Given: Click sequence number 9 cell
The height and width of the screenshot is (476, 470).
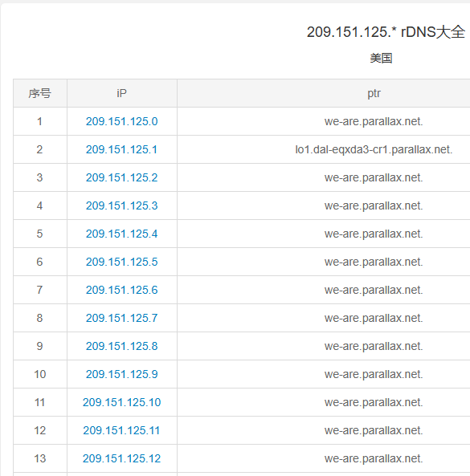Looking at the screenshot, I should [x=40, y=346].
